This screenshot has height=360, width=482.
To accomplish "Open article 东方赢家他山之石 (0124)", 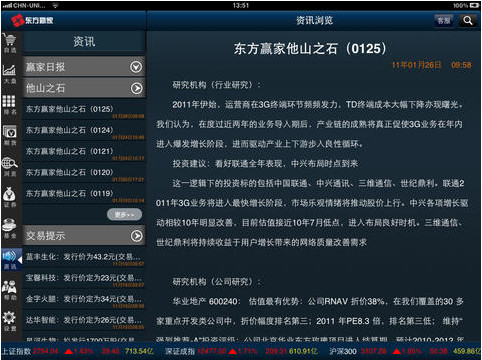I will (84, 131).
